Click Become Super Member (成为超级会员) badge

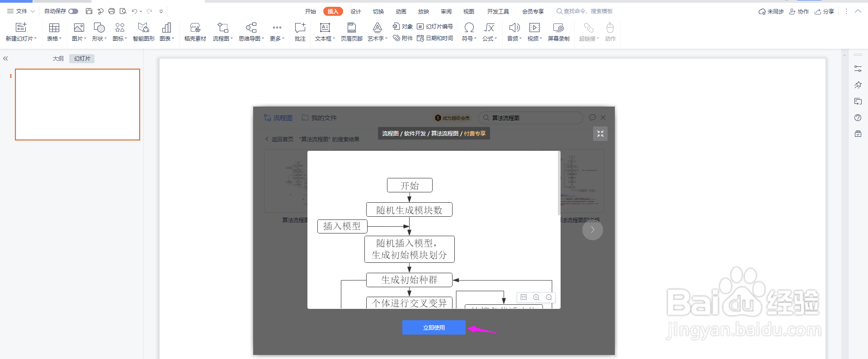click(x=452, y=118)
